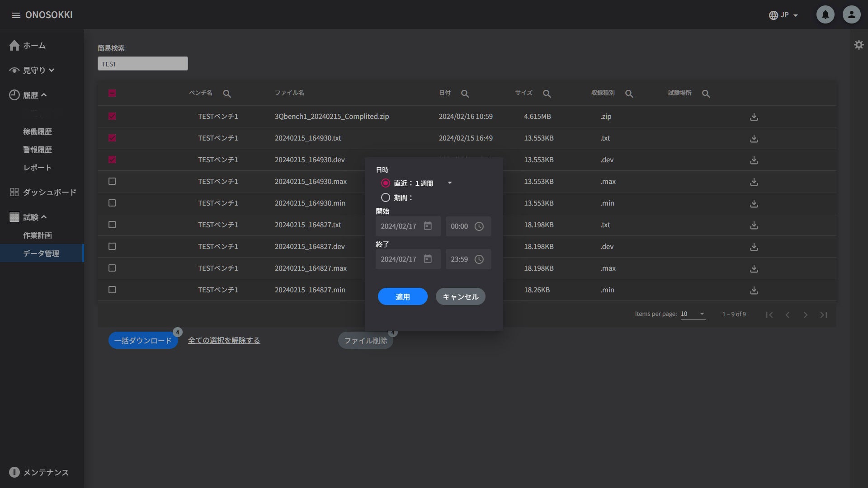
Task: Open the calendar picker for 開始 date
Action: pyautogui.click(x=428, y=226)
